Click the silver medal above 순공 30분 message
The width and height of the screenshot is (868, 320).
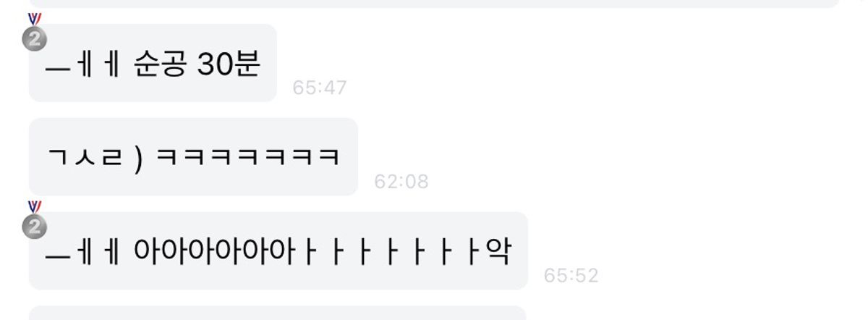pyautogui.click(x=34, y=33)
